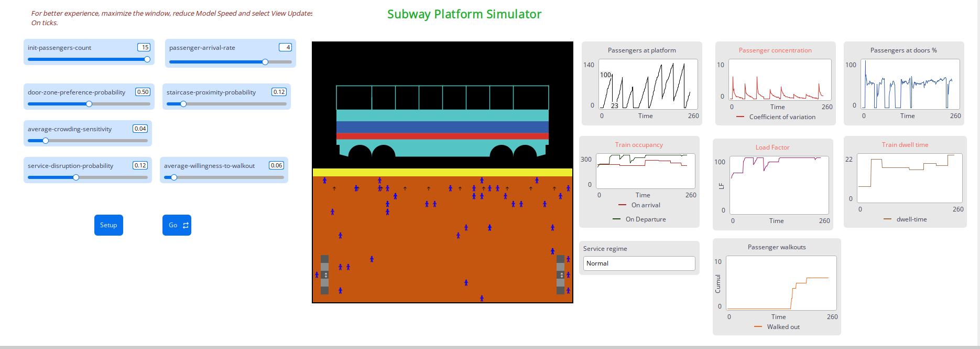Click the Train occupancy plot
Screen dimensions: 980x349
click(639, 182)
